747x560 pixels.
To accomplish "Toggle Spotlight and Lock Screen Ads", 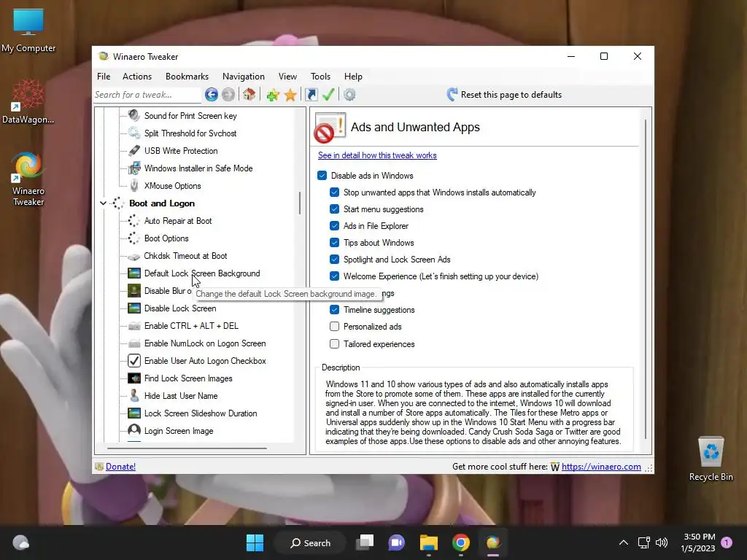I will (x=334, y=260).
